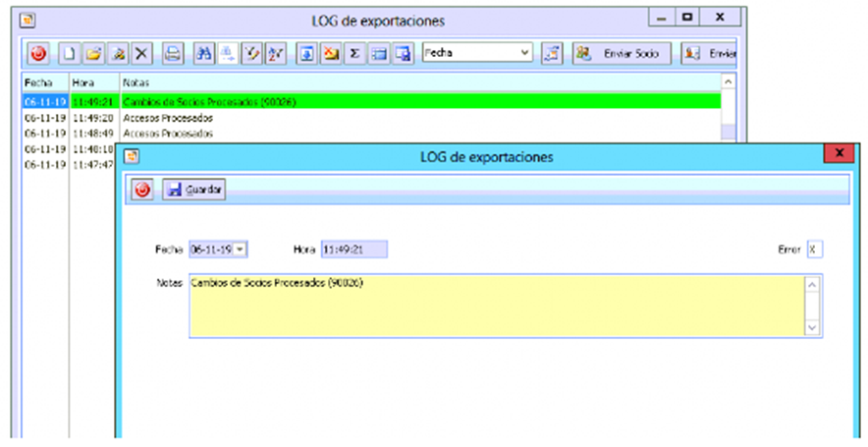Click the sort A-Z icon
The height and width of the screenshot is (447, 868).
[276, 53]
